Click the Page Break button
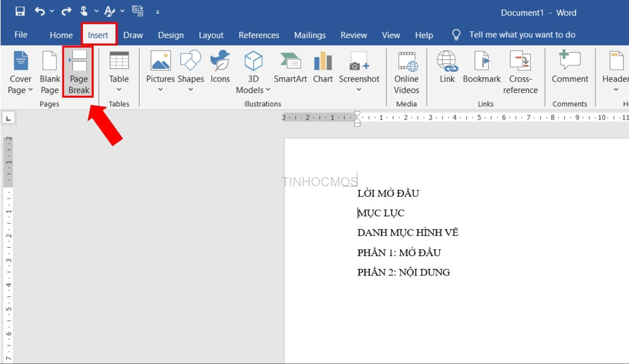 pyautogui.click(x=79, y=72)
